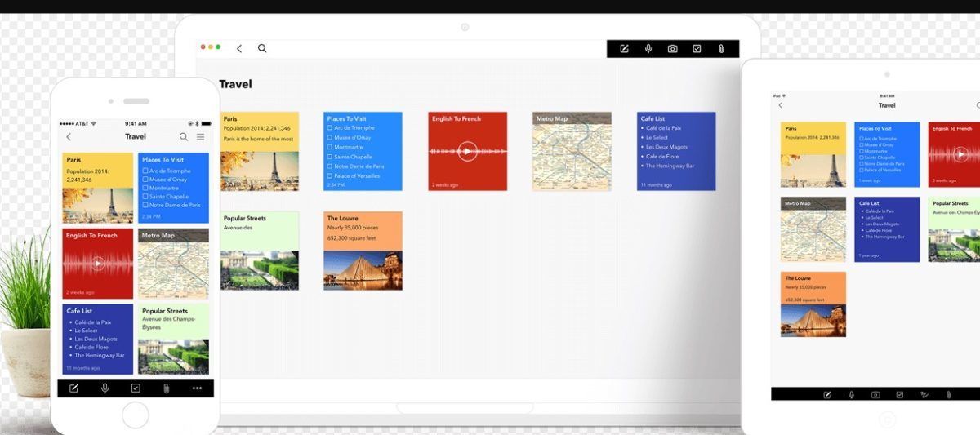
Task: Check Musee d'Orsay on laptop note
Action: tap(330, 138)
